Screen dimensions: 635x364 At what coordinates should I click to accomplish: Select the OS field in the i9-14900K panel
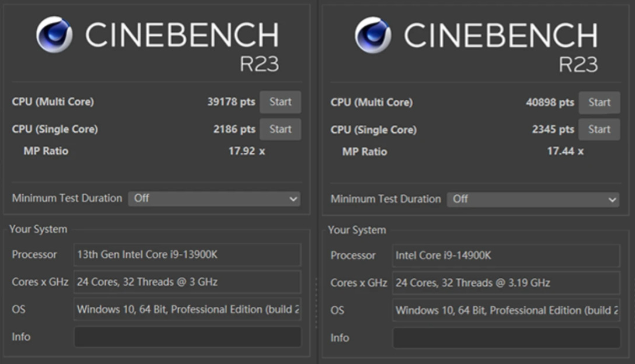[505, 310]
